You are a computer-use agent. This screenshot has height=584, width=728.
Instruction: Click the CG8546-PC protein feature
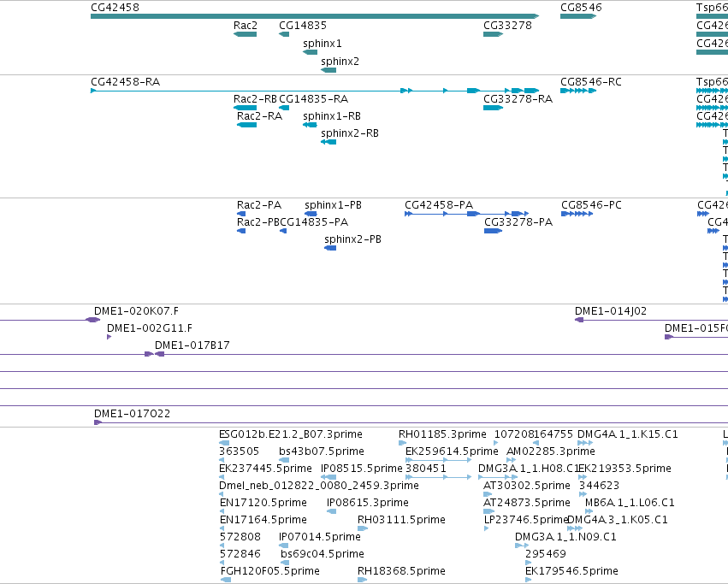point(577,214)
